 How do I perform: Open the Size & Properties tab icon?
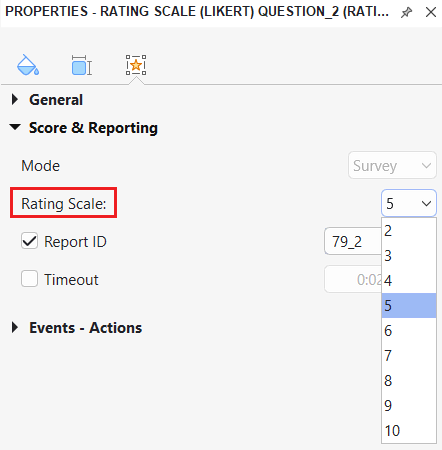coord(82,65)
